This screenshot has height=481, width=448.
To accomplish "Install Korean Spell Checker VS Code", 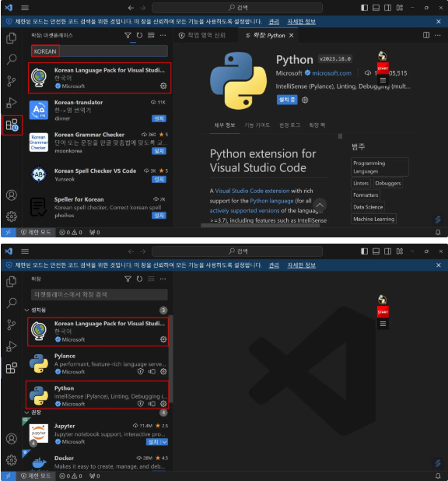I will click(x=159, y=179).
